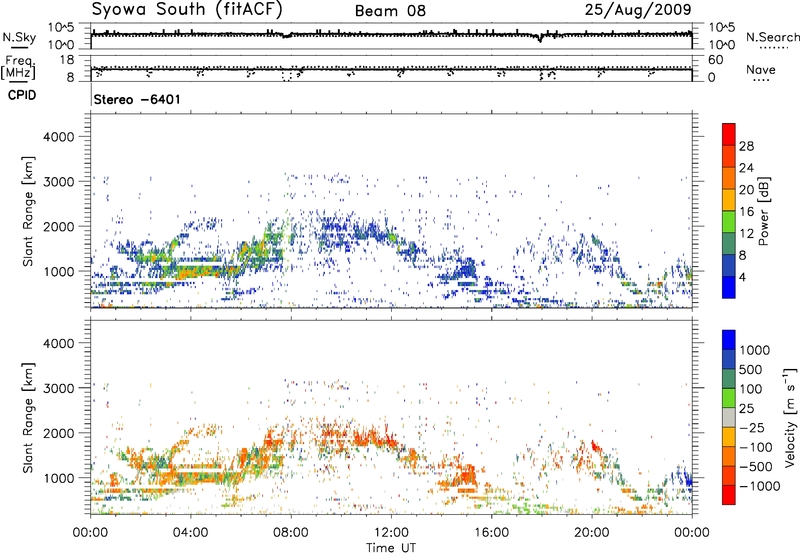Viewport: 800px width, 554px height.
Task: Pick the red top segment of the Power colorbar
Action: click(729, 135)
